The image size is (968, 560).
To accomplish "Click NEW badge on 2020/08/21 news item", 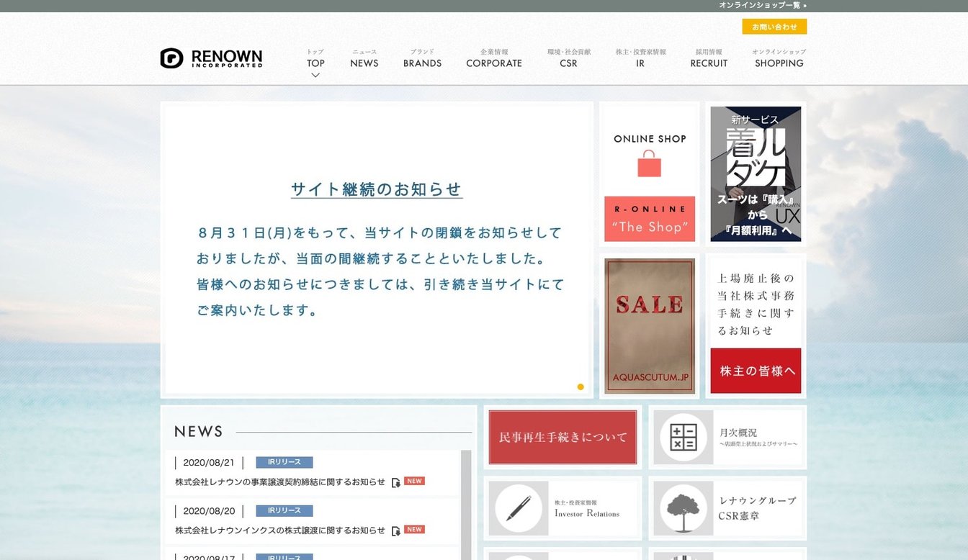I will 414,481.
